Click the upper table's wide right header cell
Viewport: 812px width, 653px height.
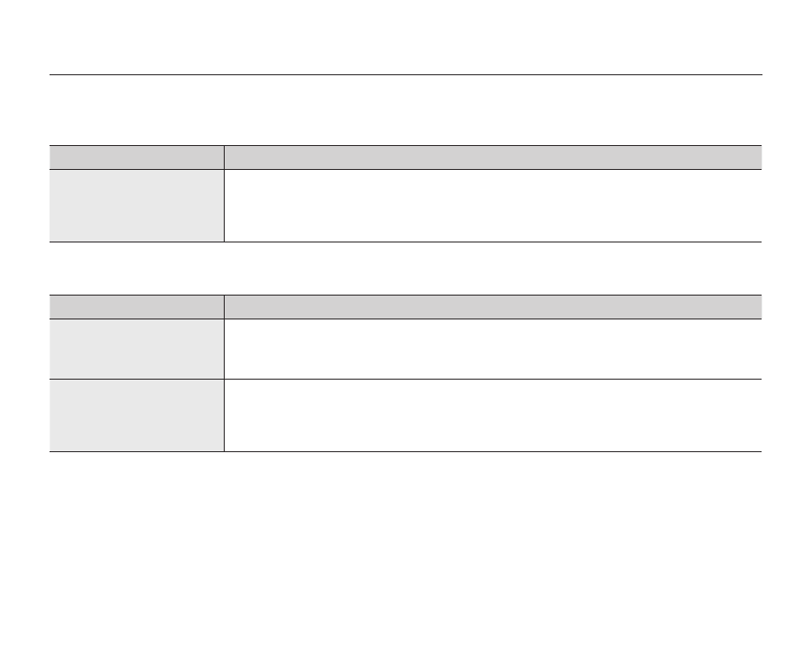tap(493, 157)
